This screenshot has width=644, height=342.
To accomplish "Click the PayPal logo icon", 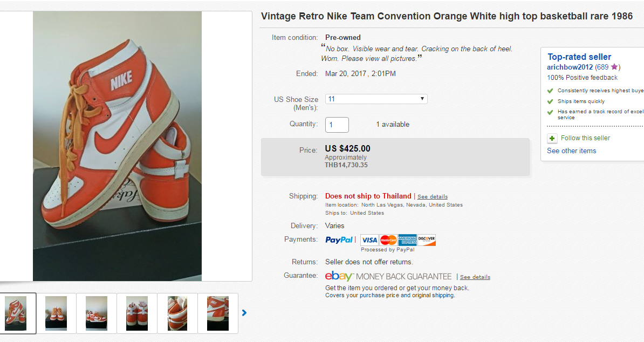I will coord(339,240).
